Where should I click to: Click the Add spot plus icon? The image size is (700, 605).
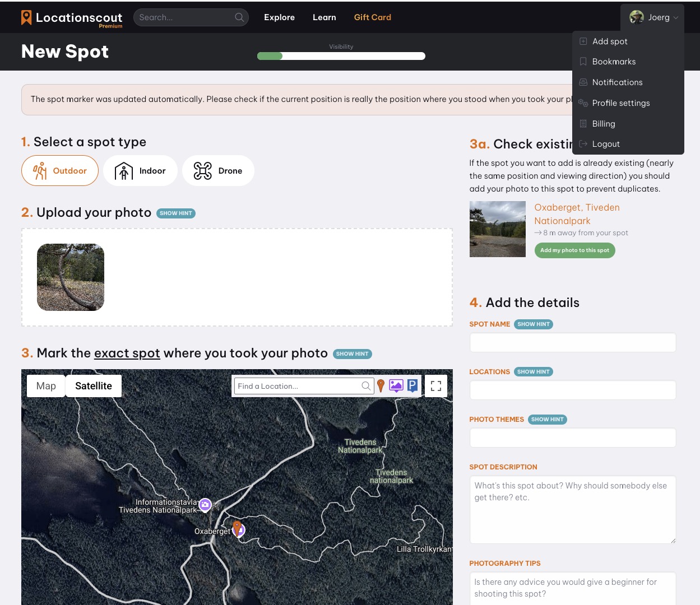point(583,41)
